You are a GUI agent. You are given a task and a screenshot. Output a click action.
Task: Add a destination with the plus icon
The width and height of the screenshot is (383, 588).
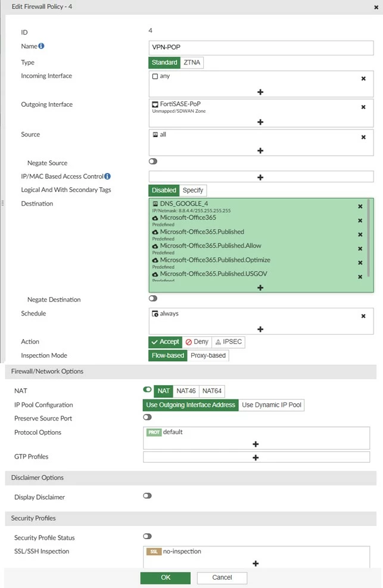pos(260,287)
